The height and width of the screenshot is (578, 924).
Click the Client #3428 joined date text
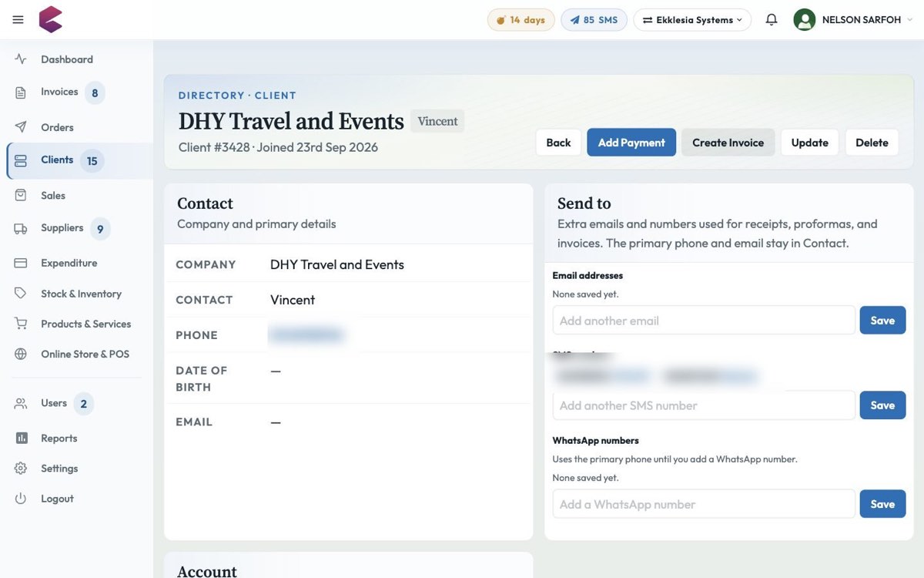point(278,147)
